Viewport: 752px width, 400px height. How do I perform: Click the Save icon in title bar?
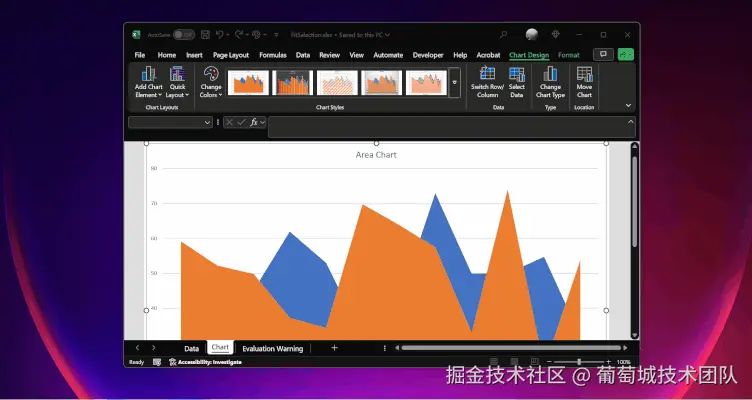205,35
